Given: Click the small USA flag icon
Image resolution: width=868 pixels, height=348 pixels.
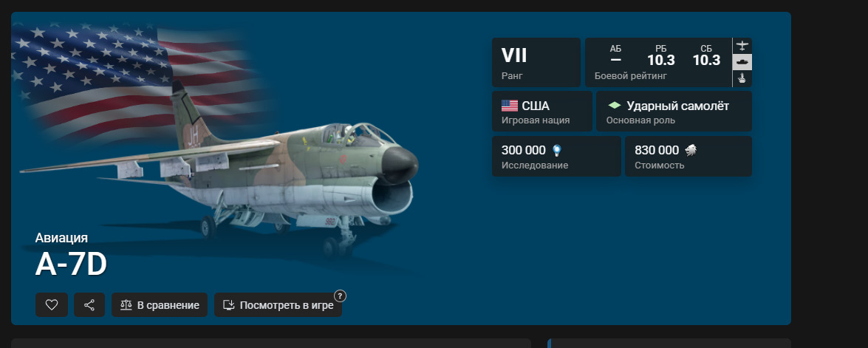Looking at the screenshot, I should [509, 106].
